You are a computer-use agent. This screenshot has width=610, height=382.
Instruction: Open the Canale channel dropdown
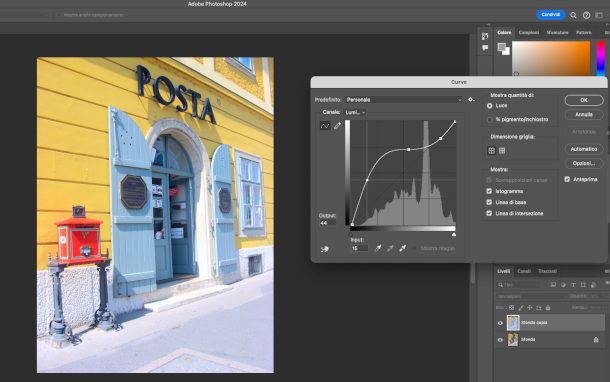tap(355, 112)
